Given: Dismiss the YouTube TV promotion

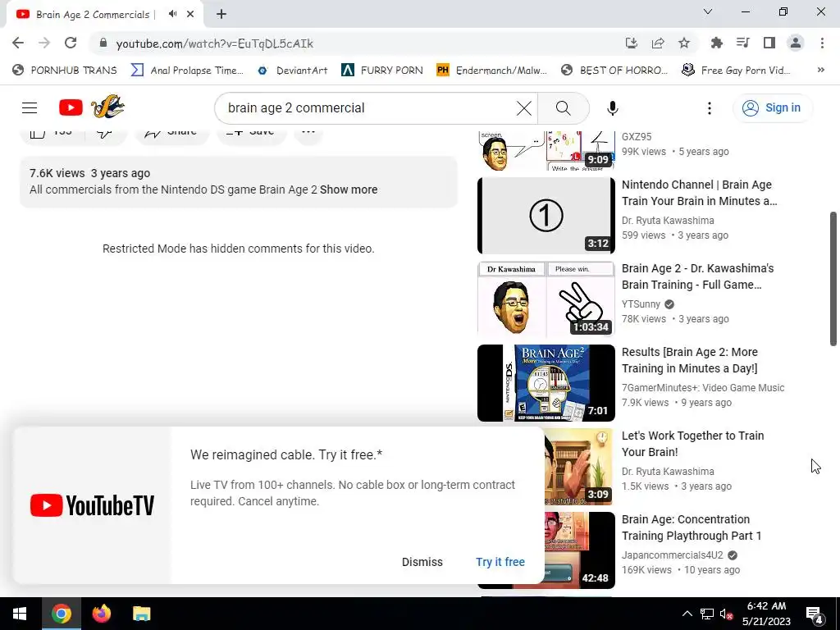Looking at the screenshot, I should [x=422, y=562].
